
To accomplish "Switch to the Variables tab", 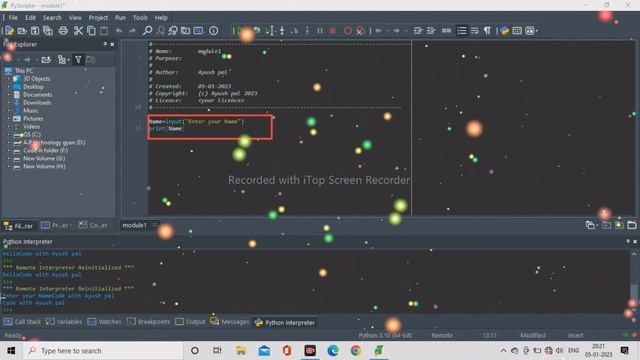I will 64,322.
